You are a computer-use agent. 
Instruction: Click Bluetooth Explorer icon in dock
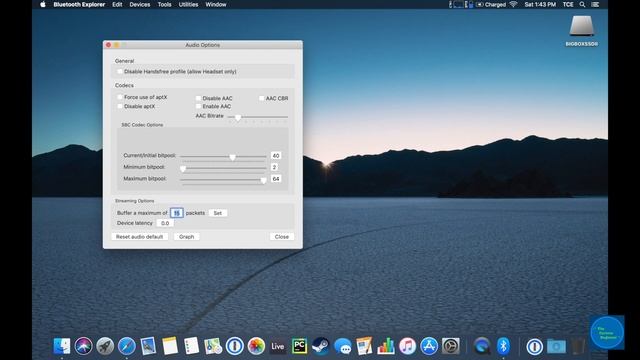(x=503, y=346)
